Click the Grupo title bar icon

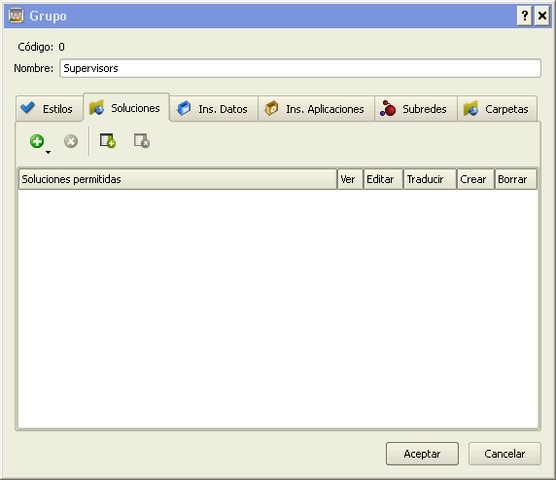(x=16, y=16)
